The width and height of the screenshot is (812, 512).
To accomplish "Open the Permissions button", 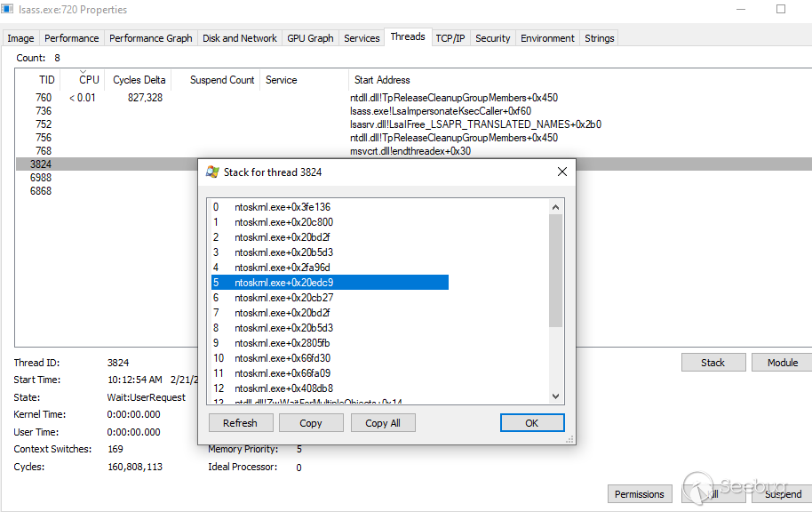I will (639, 494).
